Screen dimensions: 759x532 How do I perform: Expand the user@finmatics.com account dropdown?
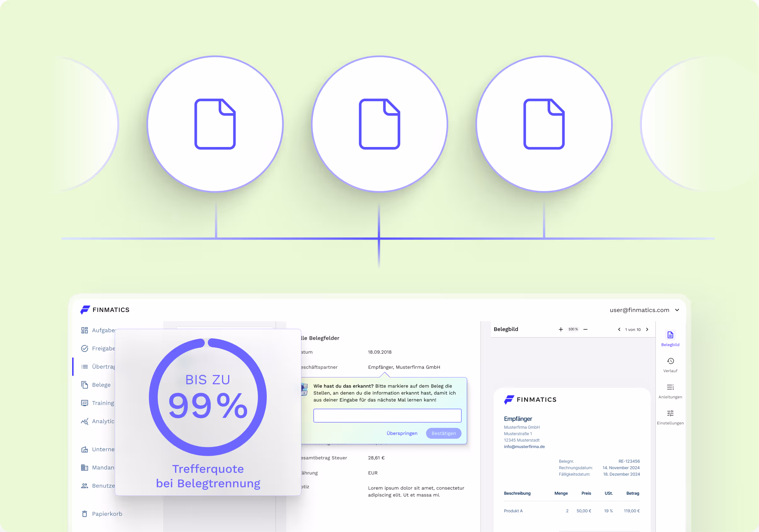click(x=677, y=310)
